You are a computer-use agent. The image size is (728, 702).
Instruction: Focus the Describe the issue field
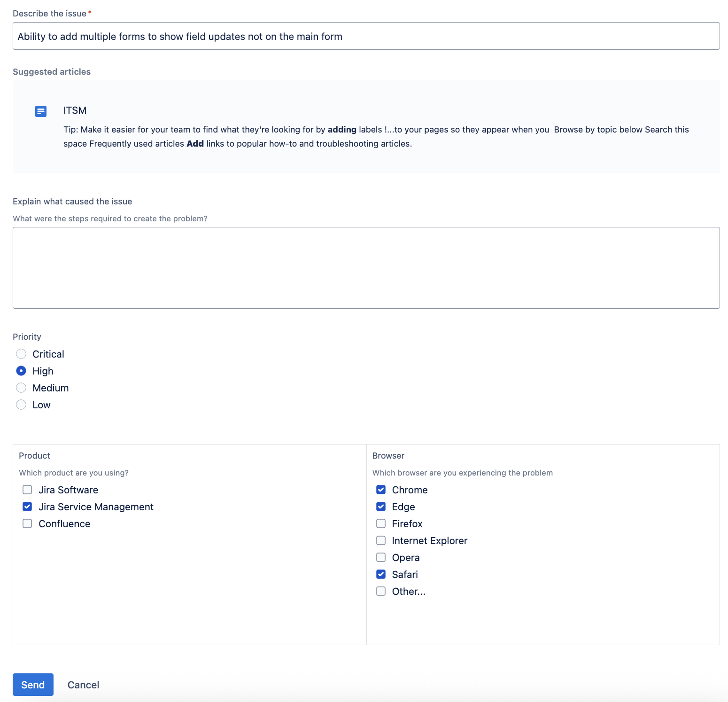[366, 36]
